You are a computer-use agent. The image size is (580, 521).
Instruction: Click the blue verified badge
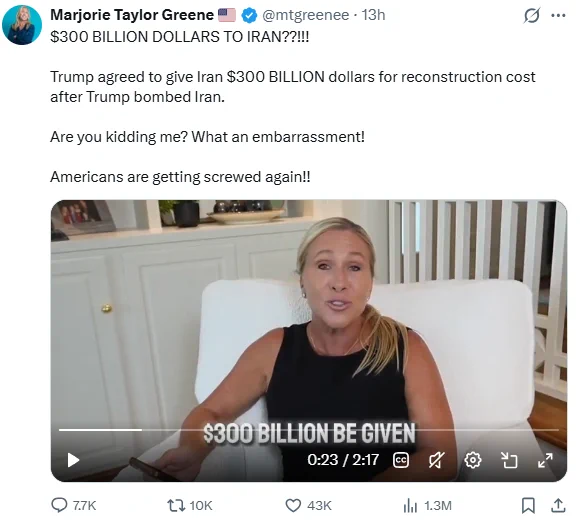[249, 16]
